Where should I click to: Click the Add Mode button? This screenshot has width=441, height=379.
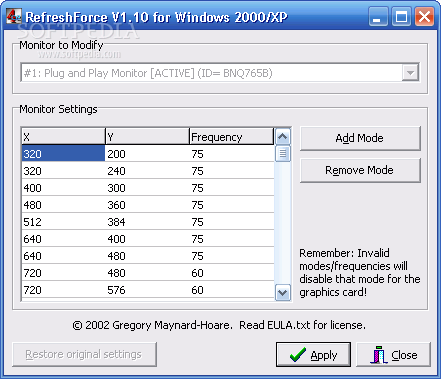(x=360, y=138)
